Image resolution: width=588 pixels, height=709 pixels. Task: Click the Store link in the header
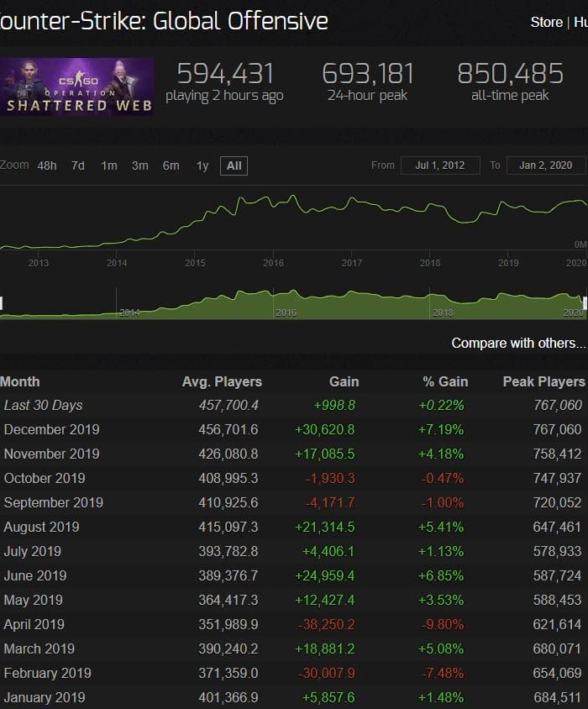tap(546, 22)
